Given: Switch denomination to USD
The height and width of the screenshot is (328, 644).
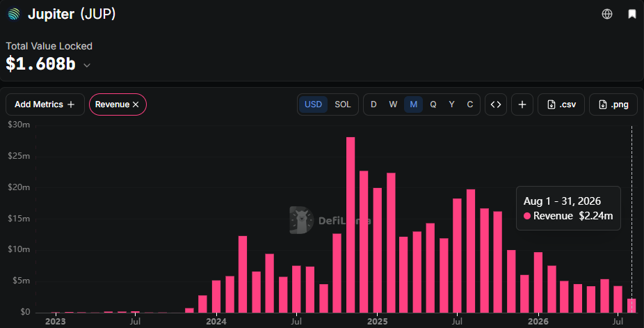Looking at the screenshot, I should click(313, 104).
